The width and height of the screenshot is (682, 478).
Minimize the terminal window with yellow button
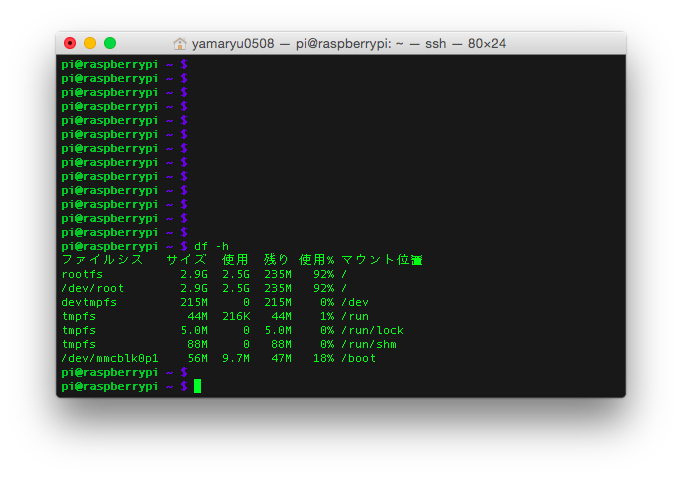click(x=90, y=43)
